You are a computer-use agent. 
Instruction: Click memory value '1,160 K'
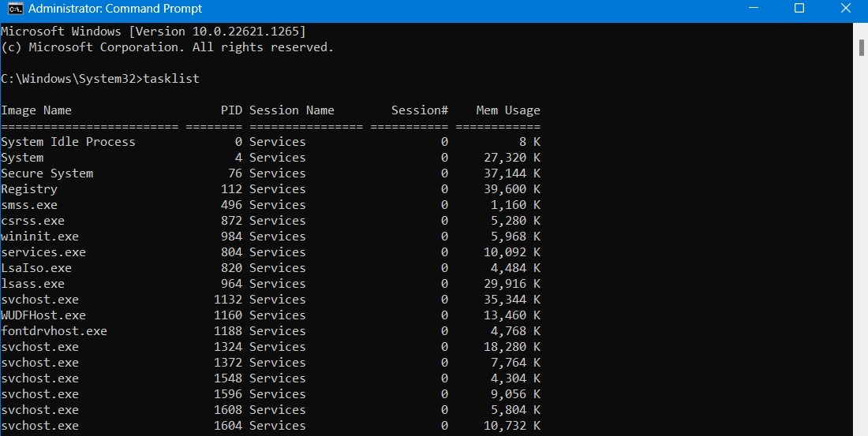click(515, 205)
